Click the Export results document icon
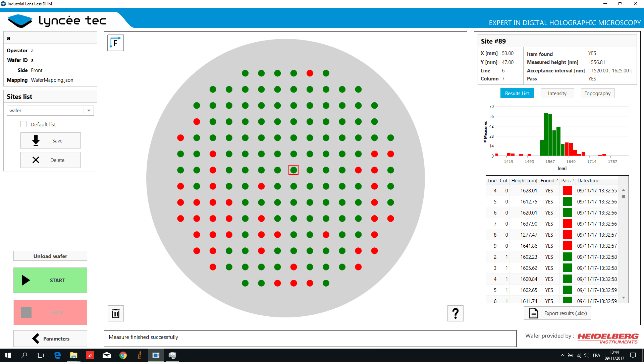The width and height of the screenshot is (644, 362). 534,313
